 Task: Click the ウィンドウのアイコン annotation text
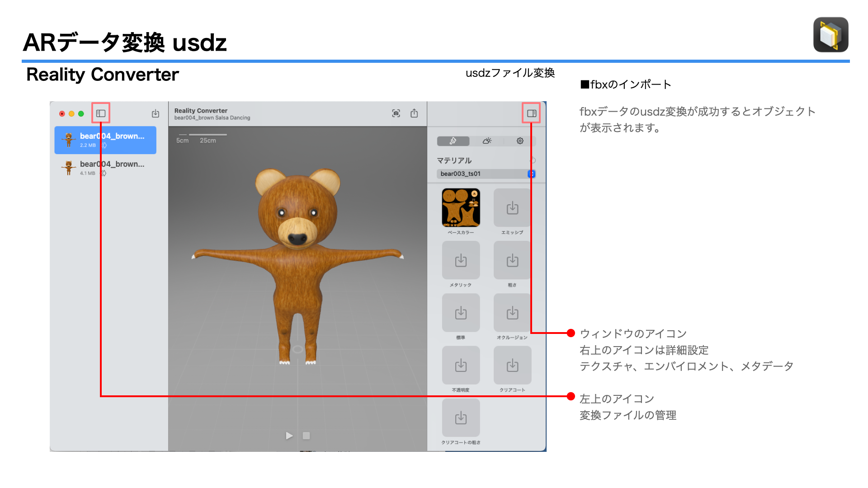coord(633,334)
